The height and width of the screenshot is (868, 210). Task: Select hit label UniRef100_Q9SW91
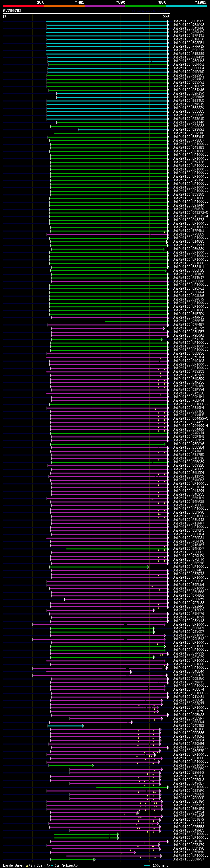[x=188, y=130]
